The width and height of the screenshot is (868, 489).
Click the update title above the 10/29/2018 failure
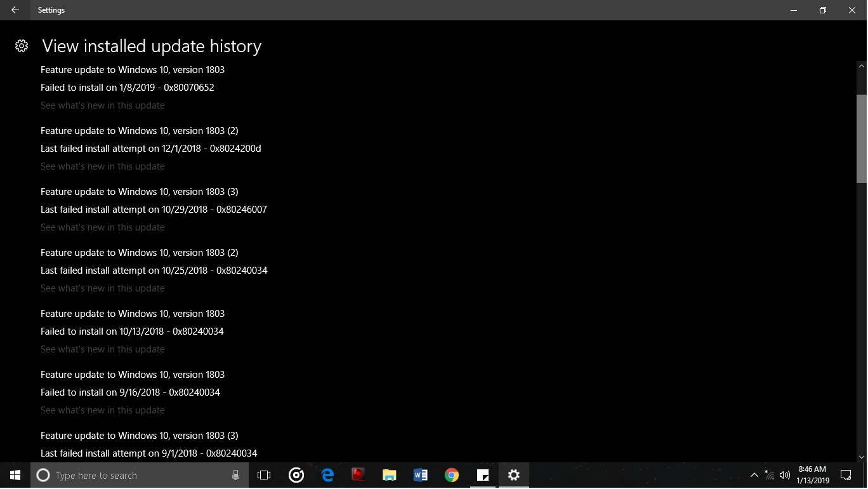click(140, 192)
